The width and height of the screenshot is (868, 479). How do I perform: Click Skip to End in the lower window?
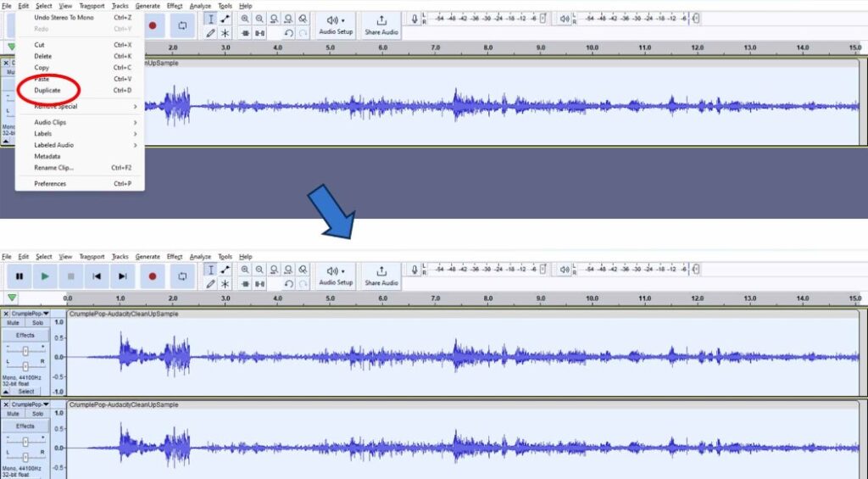123,276
